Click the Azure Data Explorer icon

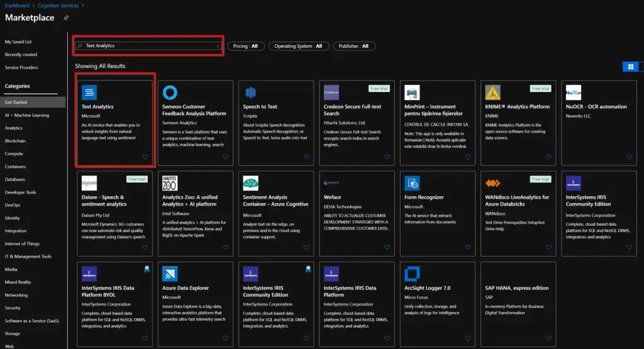(170, 274)
